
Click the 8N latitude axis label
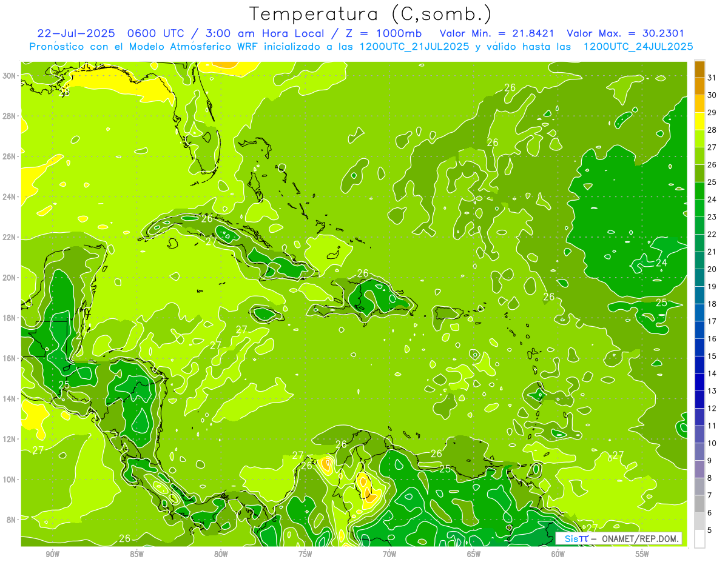click(12, 519)
